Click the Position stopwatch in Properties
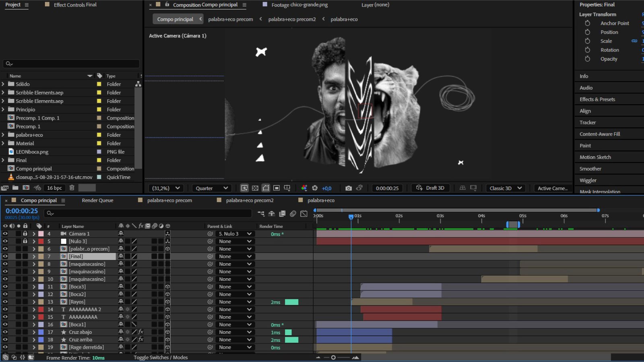The image size is (644, 362). [588, 32]
